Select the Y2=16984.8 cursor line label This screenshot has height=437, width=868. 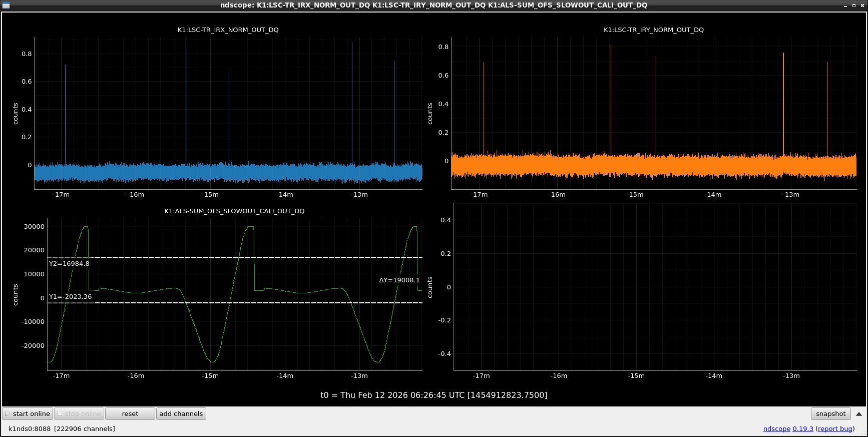tap(69, 264)
